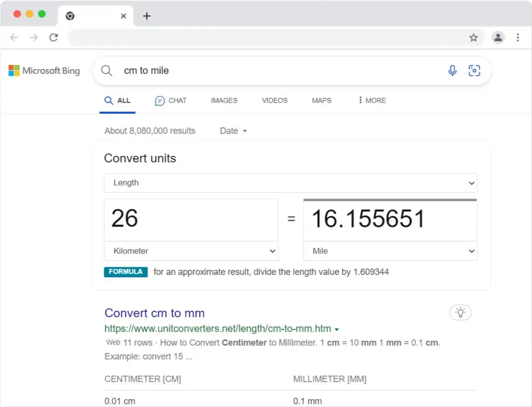Click inside the kilometer value input field
532x407 pixels.
coord(191,220)
